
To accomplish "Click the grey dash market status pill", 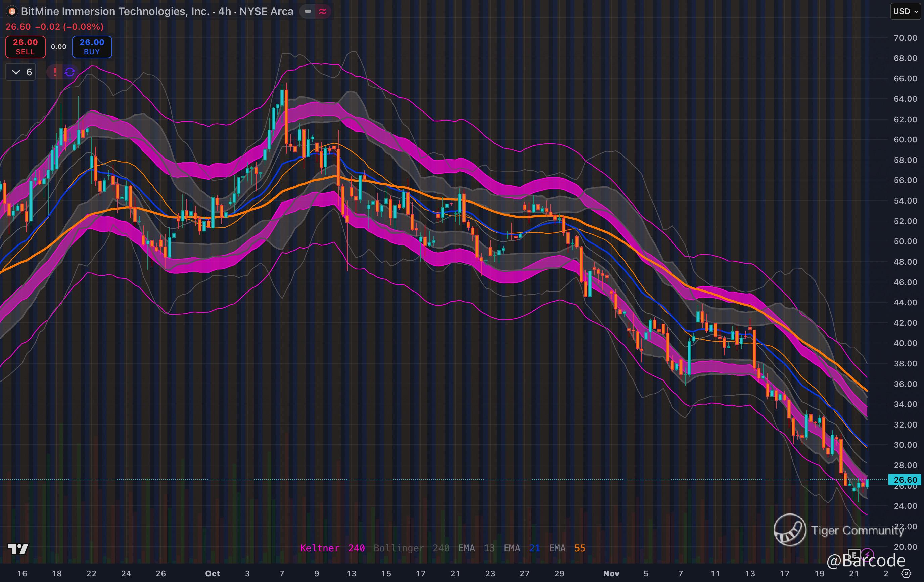I will pos(308,11).
